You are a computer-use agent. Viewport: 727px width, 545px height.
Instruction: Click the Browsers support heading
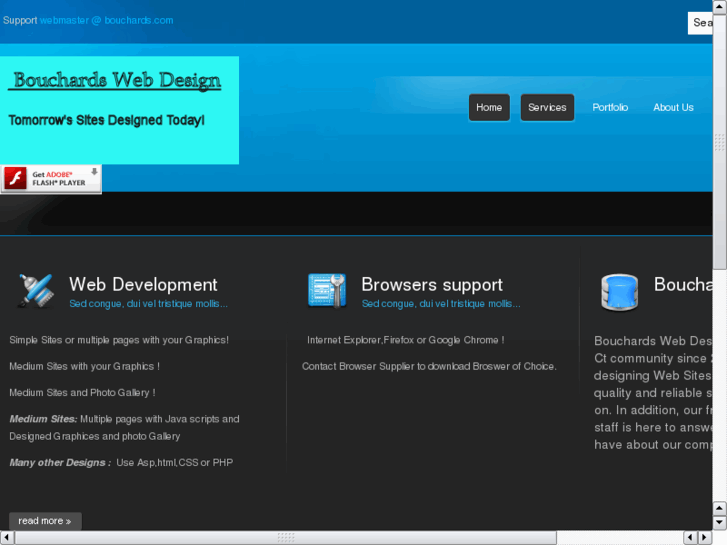coord(432,284)
